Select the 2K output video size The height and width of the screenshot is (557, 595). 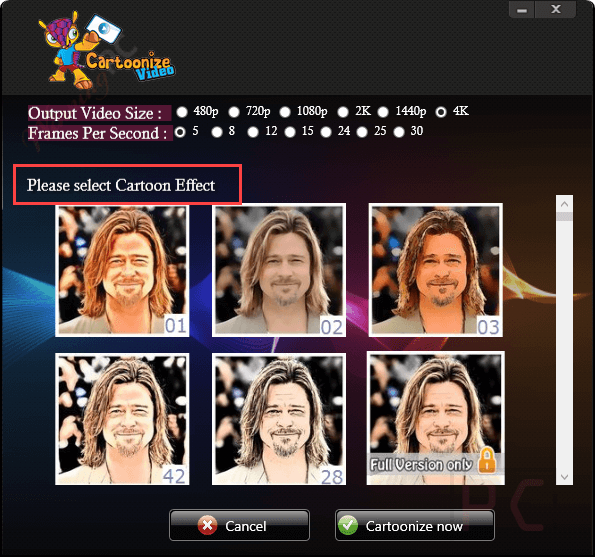[x=343, y=112]
